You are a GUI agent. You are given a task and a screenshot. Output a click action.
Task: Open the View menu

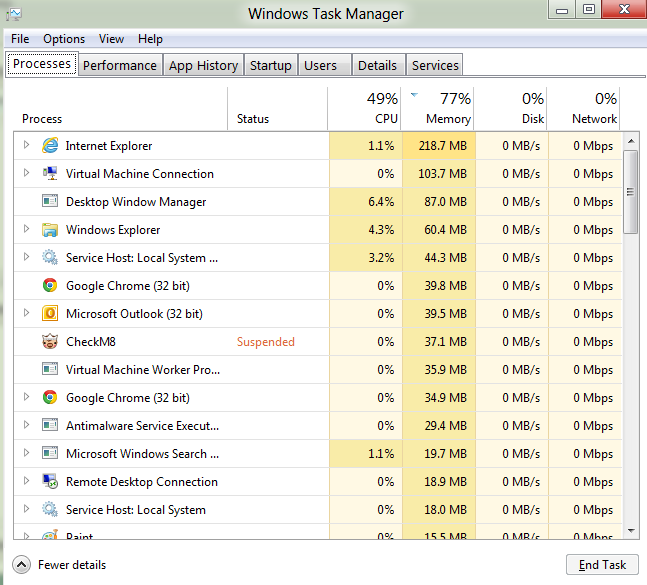pos(111,39)
